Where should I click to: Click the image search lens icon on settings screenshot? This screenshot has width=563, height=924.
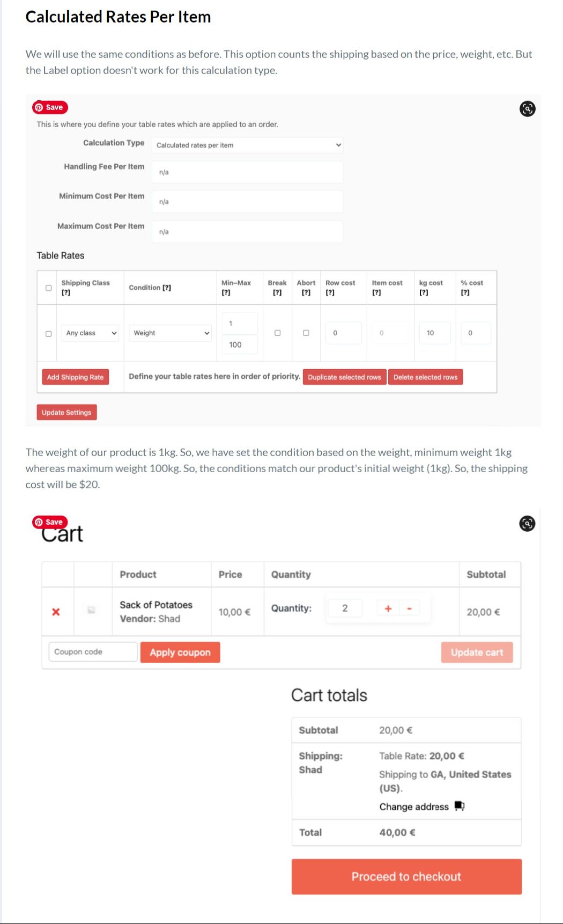click(x=528, y=109)
